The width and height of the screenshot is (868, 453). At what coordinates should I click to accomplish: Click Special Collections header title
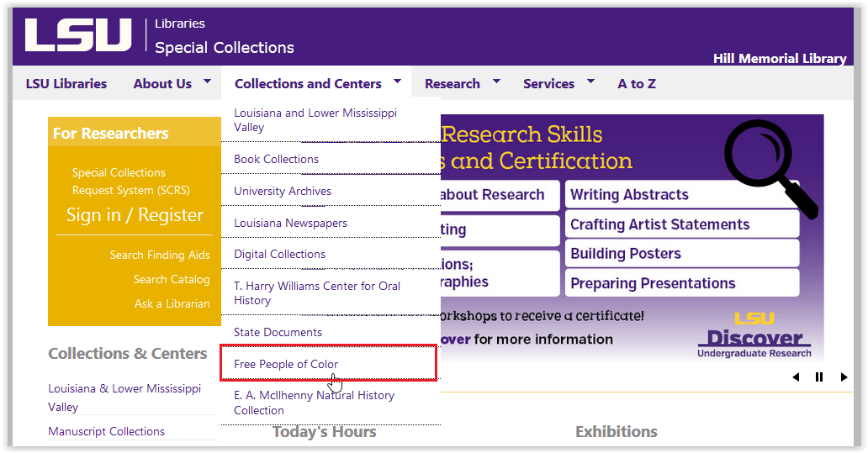[x=225, y=48]
